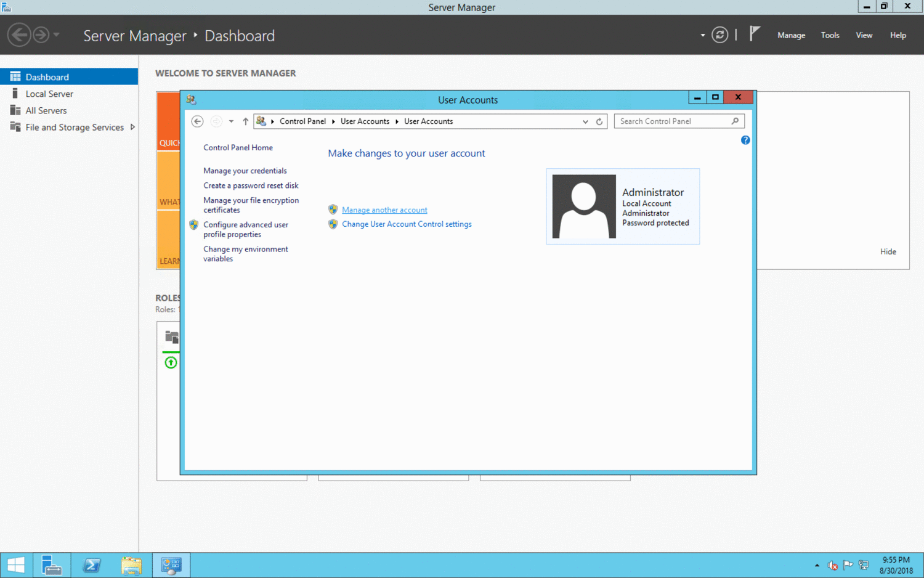
Task: Click role tile icon under Roles
Action: point(172,336)
